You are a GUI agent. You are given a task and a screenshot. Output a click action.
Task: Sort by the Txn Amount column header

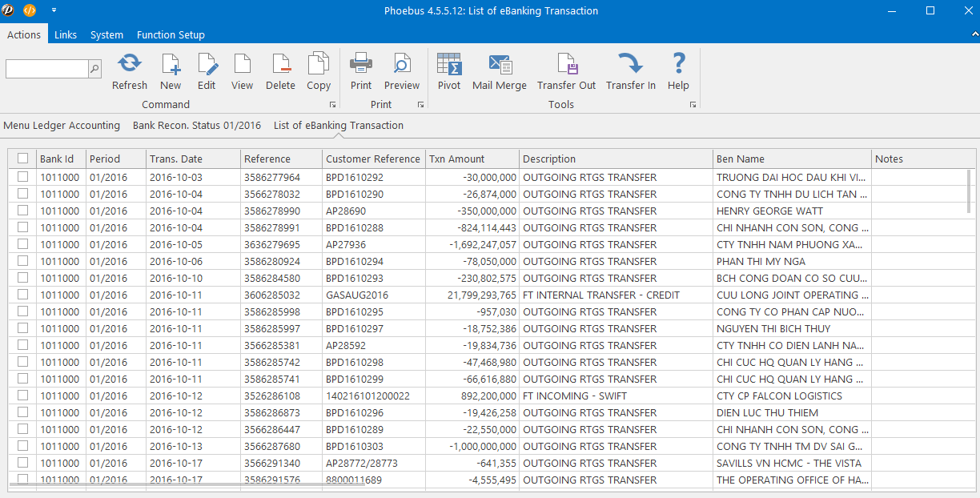click(472, 159)
